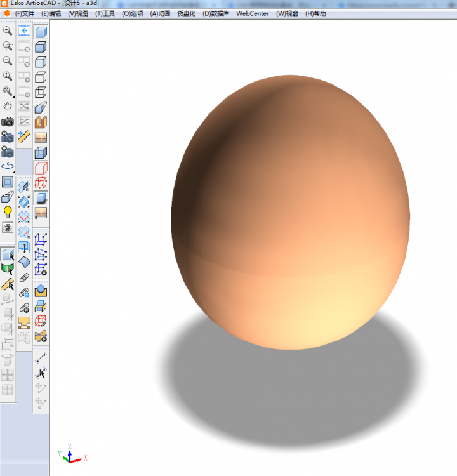Open the WebCenter menu
Image resolution: width=457 pixels, height=476 pixels.
(252, 13)
